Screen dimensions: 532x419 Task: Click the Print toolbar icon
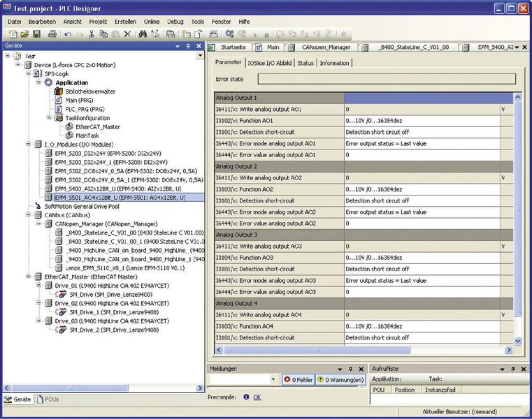click(x=52, y=34)
